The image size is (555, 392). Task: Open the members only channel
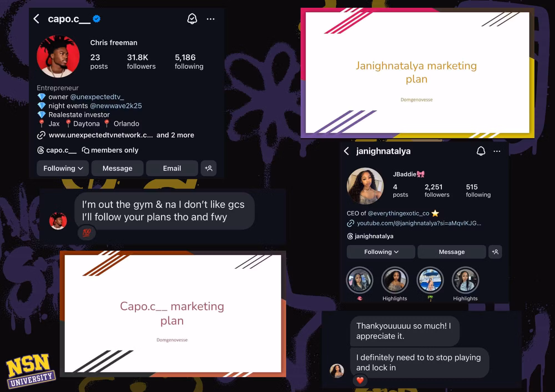point(110,150)
